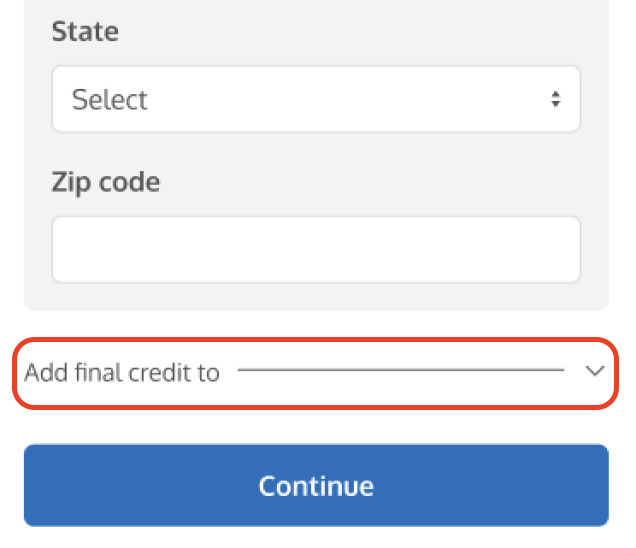
Task: Click the Zip code field label
Action: [x=106, y=182]
